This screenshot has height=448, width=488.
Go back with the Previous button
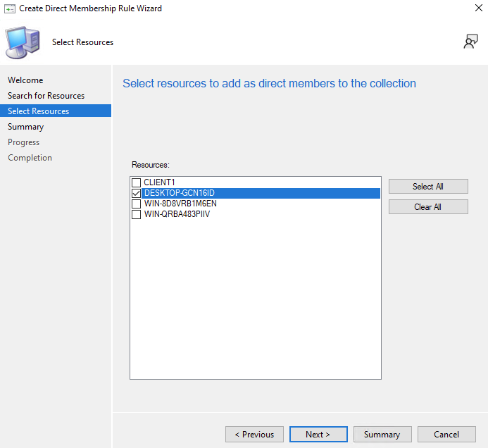(x=254, y=435)
